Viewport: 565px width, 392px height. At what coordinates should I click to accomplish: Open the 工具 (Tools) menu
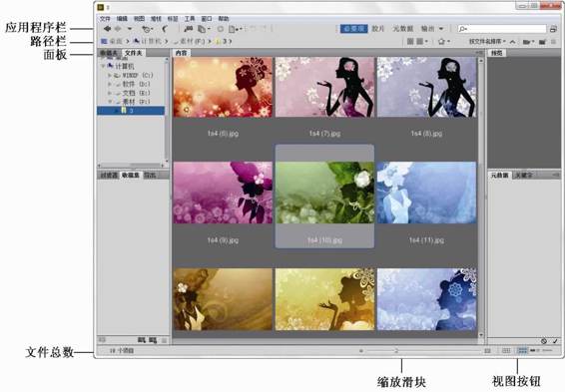tap(190, 19)
